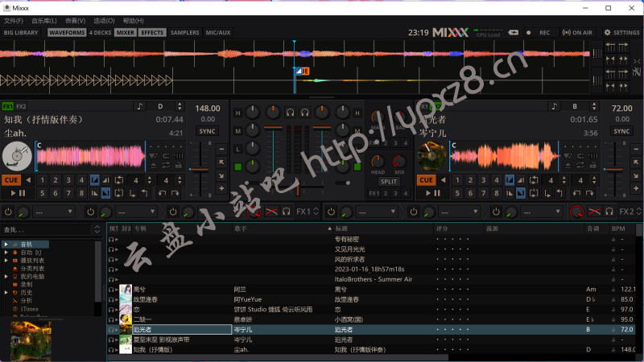Click left deck hotcue 8

[82, 193]
